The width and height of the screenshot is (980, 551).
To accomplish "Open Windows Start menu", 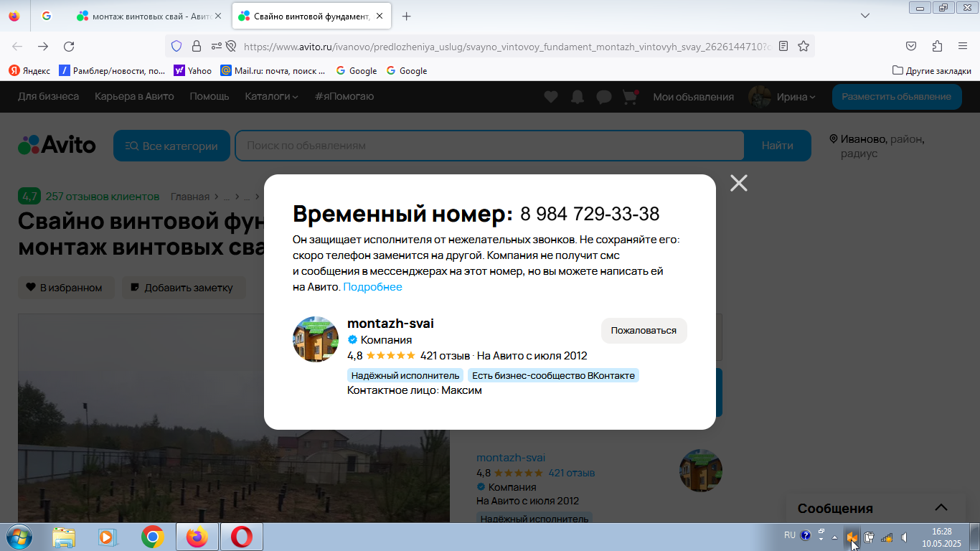I will 19,537.
